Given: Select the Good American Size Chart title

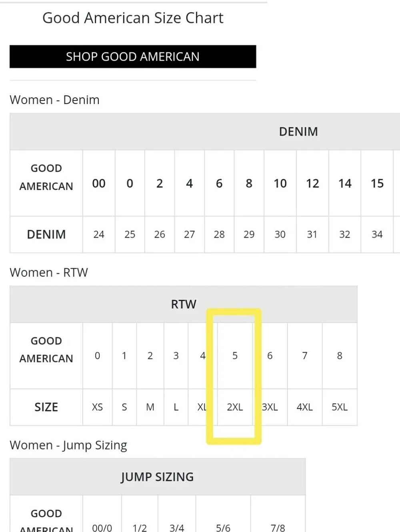Looking at the screenshot, I should [x=133, y=18].
